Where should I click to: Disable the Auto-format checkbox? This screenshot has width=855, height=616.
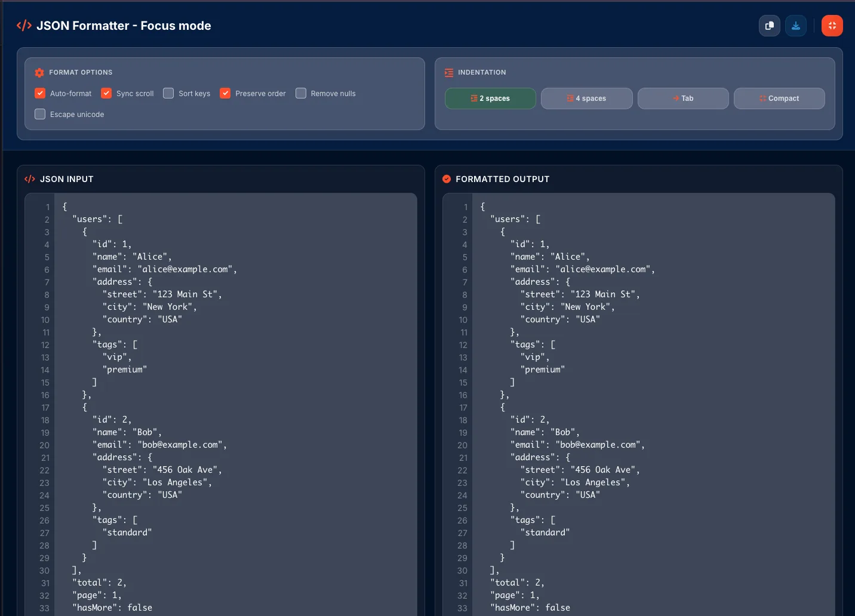click(39, 93)
